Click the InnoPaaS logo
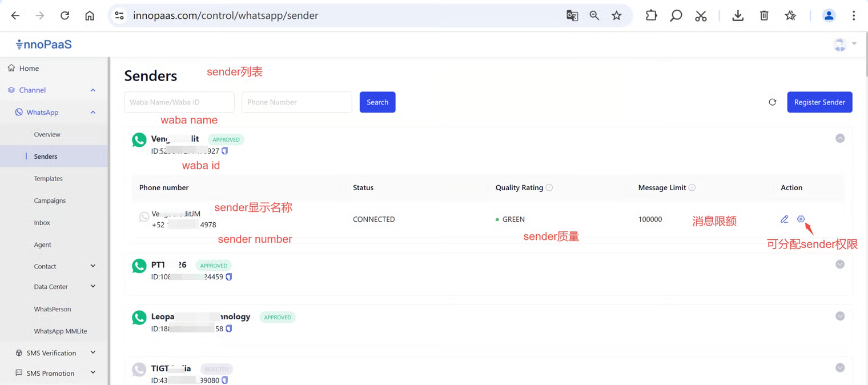The width and height of the screenshot is (868, 385). click(44, 45)
